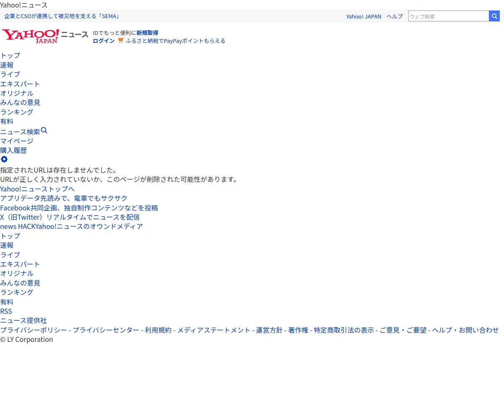Select みんなの意見 in the header navigation

coord(20,102)
